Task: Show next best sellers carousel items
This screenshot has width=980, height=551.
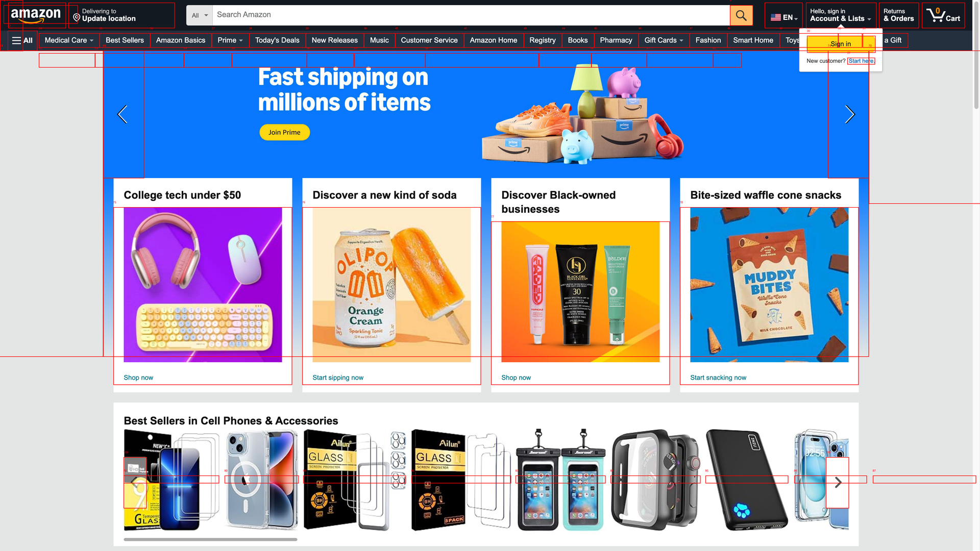Action: 838,482
